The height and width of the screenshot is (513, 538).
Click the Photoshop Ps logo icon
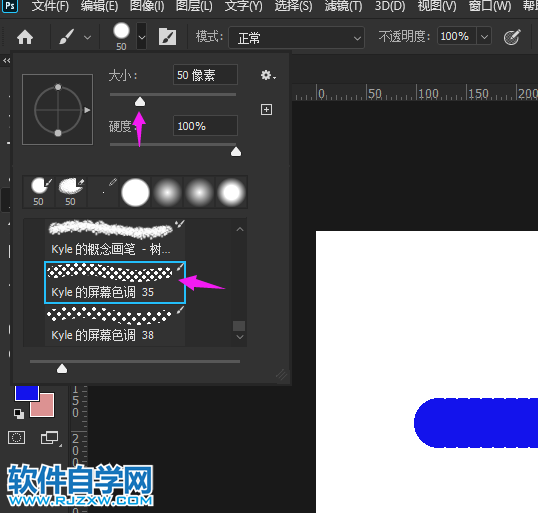click(10, 6)
